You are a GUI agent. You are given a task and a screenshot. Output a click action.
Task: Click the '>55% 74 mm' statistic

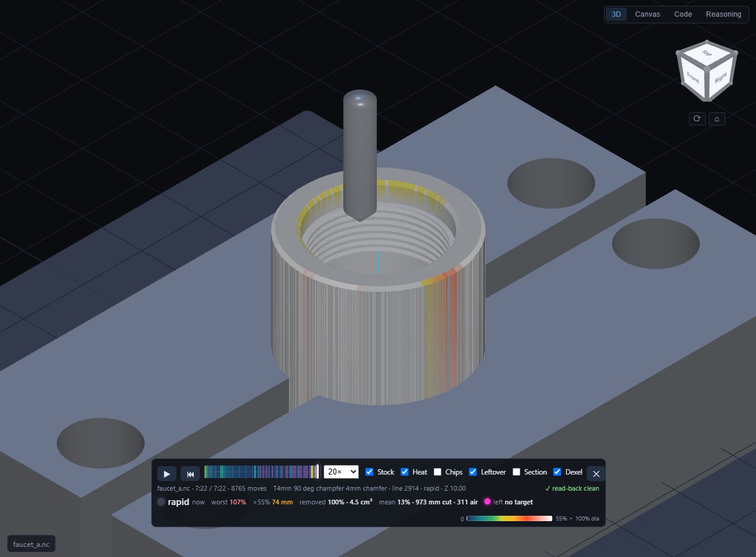point(273,502)
